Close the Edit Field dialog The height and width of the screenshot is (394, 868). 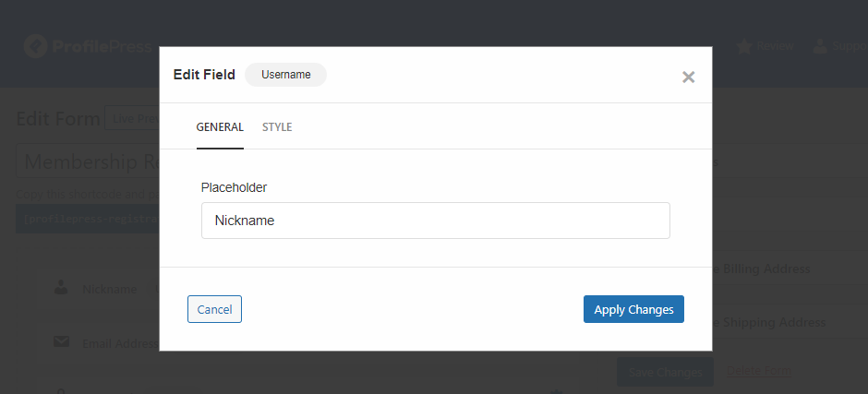pyautogui.click(x=688, y=78)
